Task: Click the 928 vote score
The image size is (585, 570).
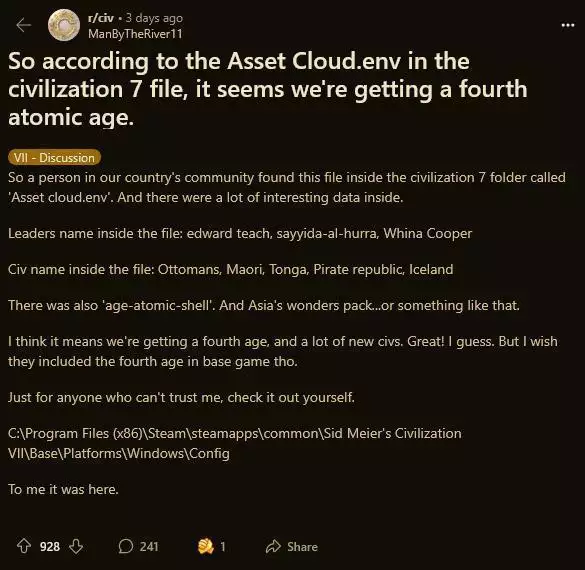Action: tap(50, 546)
